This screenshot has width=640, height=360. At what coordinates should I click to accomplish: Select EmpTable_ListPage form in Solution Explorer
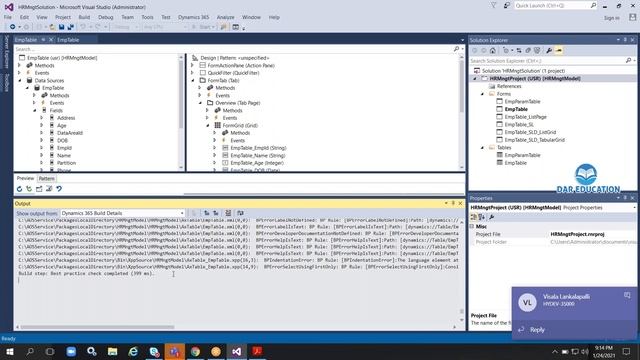(x=525, y=117)
